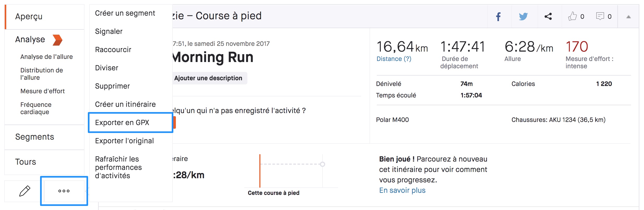Collapse the header with the up arrow

[x=629, y=17]
